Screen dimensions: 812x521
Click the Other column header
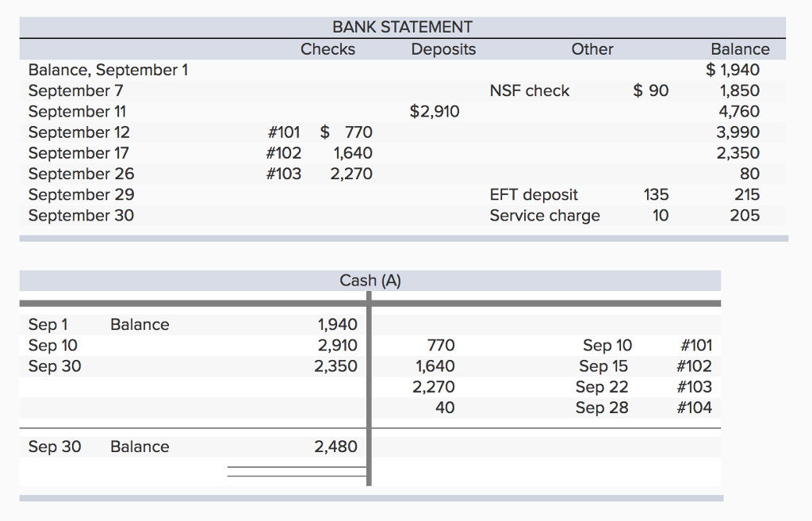[x=592, y=48]
